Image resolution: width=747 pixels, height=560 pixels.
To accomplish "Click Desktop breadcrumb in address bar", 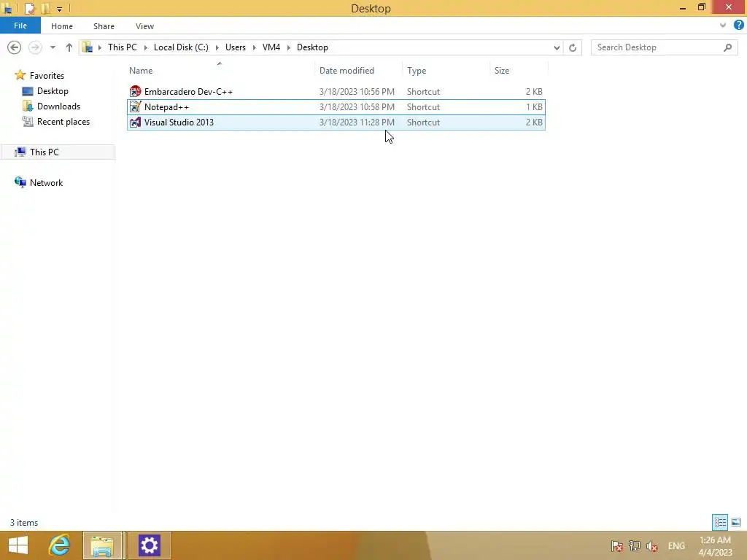I will [312, 47].
